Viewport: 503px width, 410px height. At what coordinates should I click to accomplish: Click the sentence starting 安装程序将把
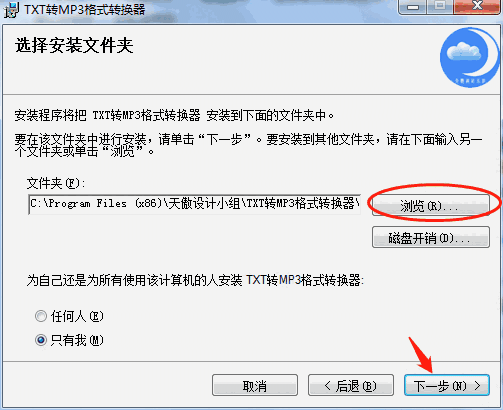click(x=174, y=116)
